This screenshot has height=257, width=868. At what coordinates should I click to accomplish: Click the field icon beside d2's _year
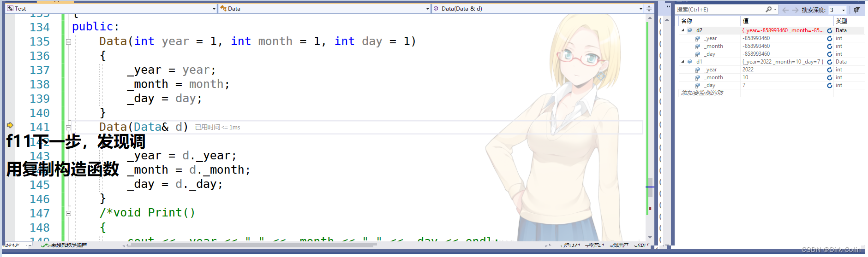(698, 39)
